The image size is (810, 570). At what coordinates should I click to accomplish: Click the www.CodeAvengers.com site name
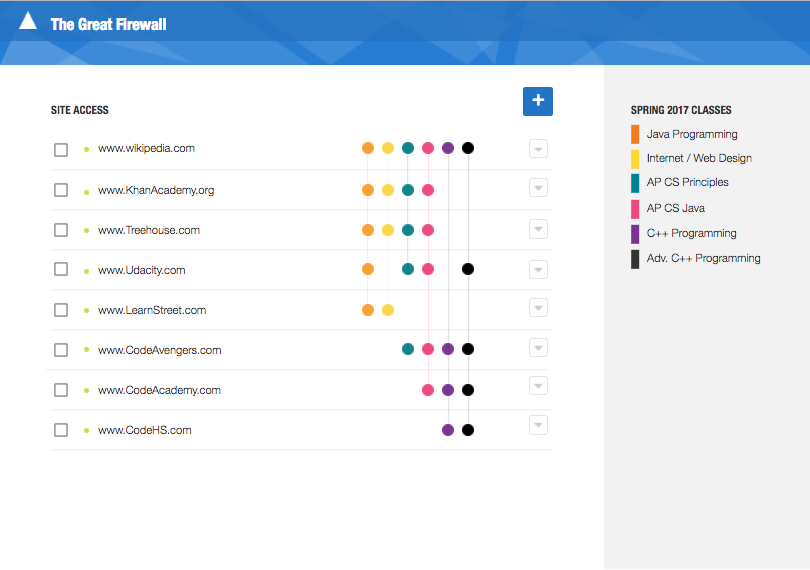160,350
